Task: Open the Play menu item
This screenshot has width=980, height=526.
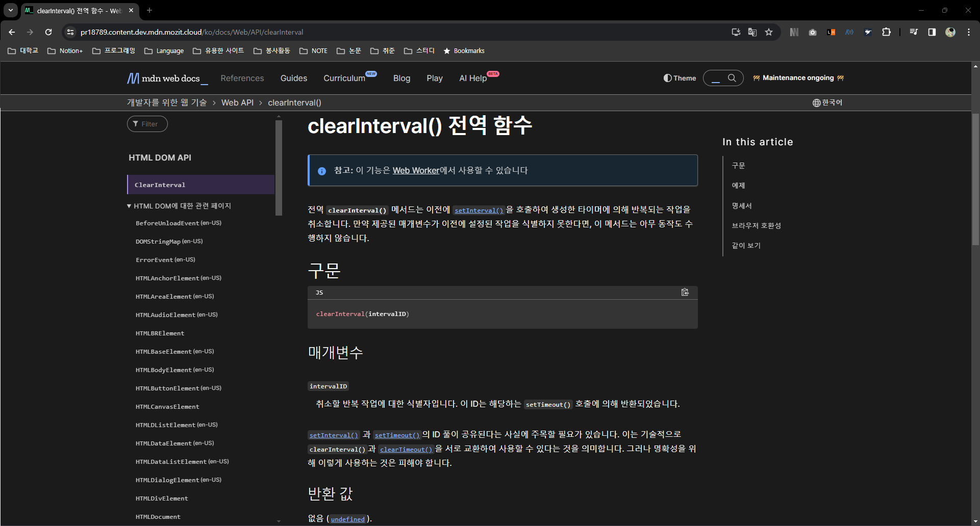Action: [x=435, y=78]
